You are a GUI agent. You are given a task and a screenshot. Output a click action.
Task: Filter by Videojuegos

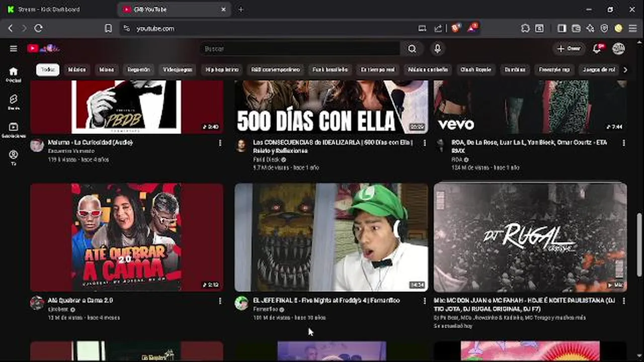point(178,70)
